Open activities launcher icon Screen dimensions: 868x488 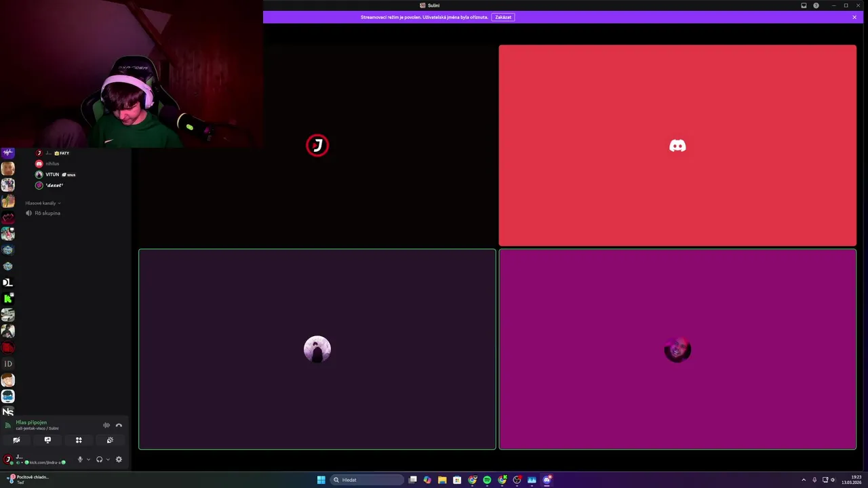click(79, 440)
